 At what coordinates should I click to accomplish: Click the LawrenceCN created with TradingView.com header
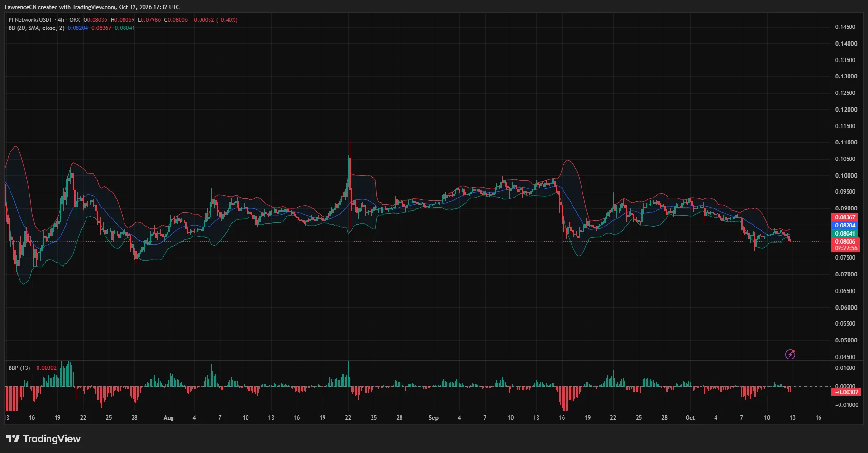[x=92, y=7]
